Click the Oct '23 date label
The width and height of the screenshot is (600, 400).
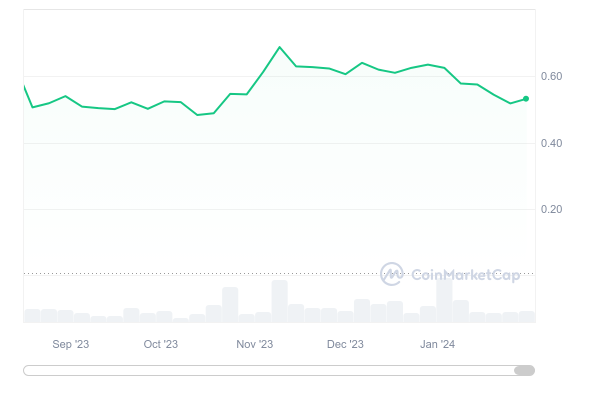(160, 345)
